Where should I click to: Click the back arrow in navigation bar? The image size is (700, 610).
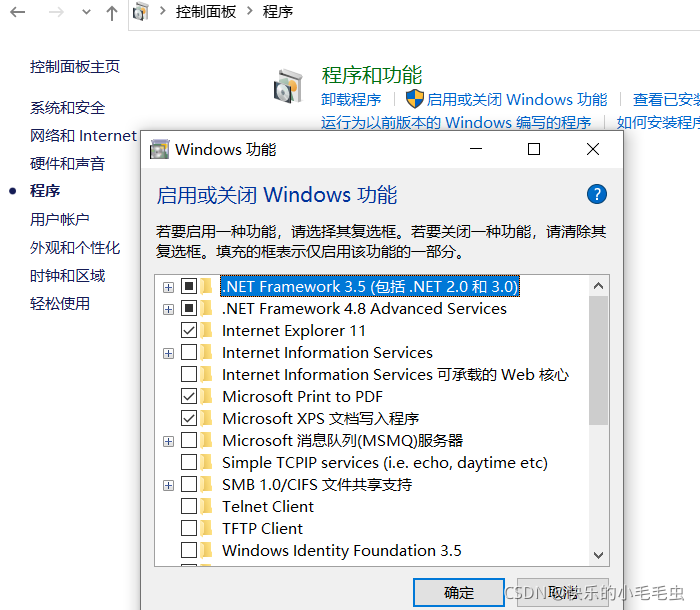[x=17, y=12]
